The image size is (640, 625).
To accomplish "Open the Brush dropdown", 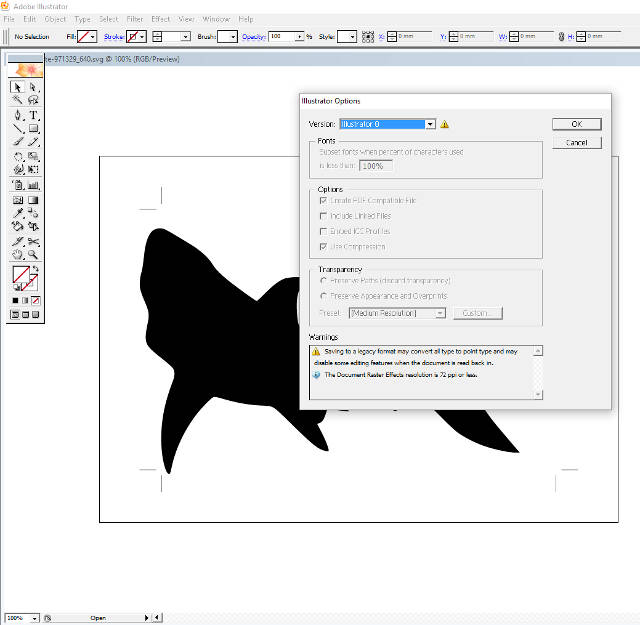I will pyautogui.click(x=233, y=37).
